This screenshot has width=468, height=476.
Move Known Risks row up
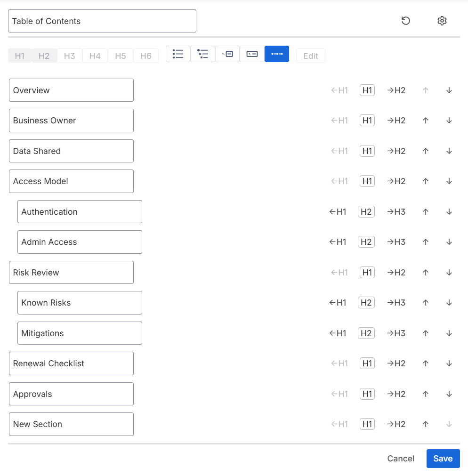[426, 303]
